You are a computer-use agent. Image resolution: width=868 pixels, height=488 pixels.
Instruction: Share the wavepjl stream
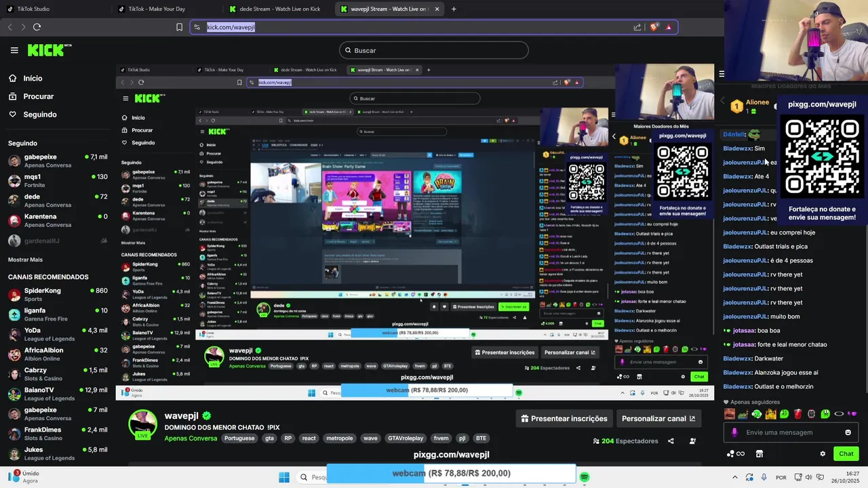tap(671, 441)
